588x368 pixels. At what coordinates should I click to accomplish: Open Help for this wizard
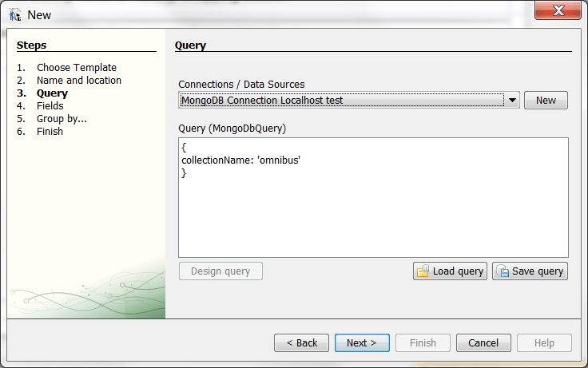pyautogui.click(x=544, y=343)
